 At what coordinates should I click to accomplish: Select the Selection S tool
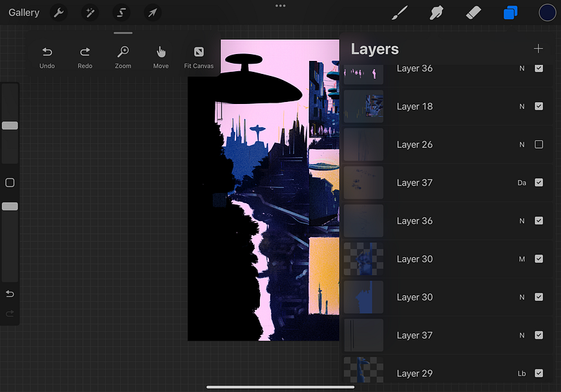click(x=121, y=13)
